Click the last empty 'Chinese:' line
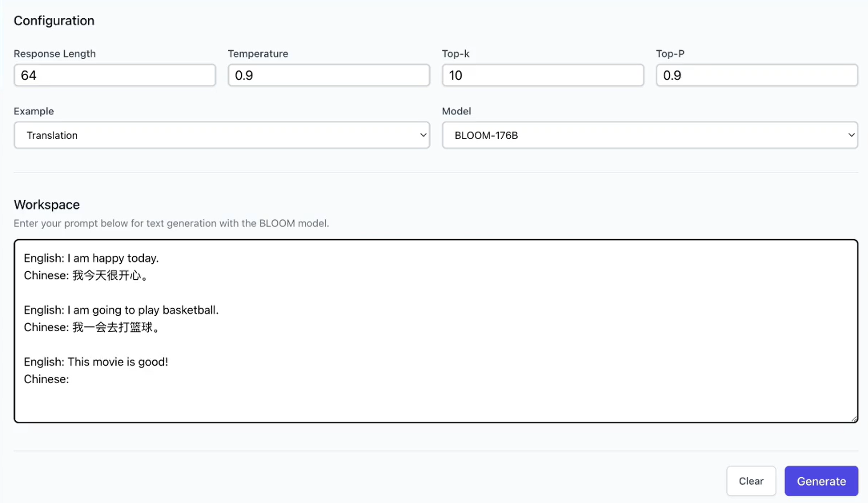 point(47,379)
